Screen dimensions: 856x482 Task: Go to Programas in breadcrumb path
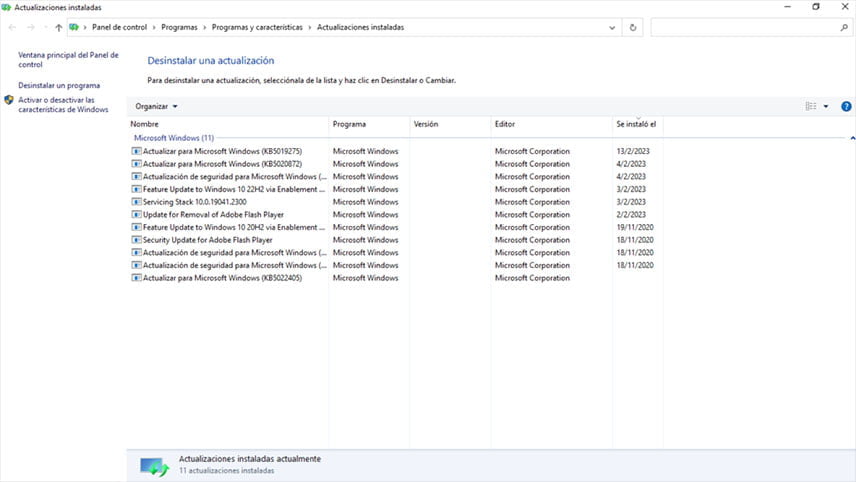(179, 27)
